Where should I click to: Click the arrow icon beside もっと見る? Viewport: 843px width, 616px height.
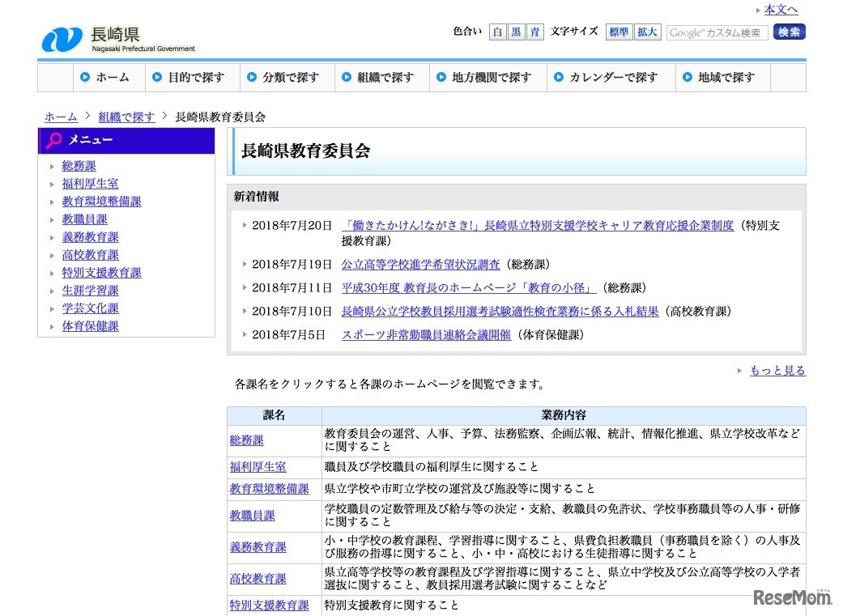coord(739,371)
